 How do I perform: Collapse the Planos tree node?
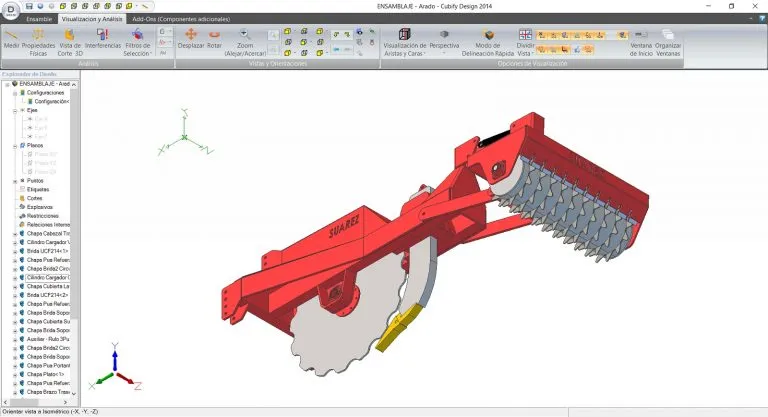(x=14, y=146)
